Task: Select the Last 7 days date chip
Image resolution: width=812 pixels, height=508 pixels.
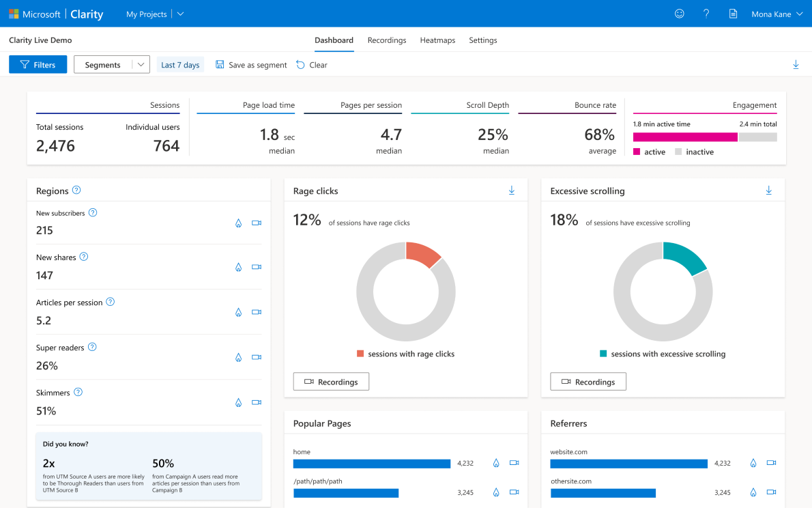Action: [x=180, y=65]
